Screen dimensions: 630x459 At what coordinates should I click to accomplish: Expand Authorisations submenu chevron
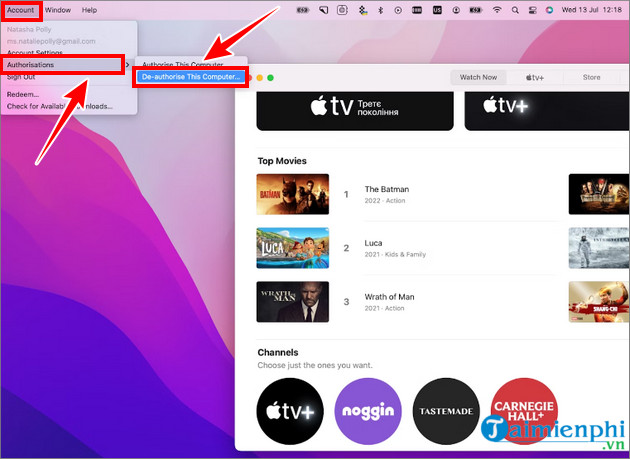(127, 65)
